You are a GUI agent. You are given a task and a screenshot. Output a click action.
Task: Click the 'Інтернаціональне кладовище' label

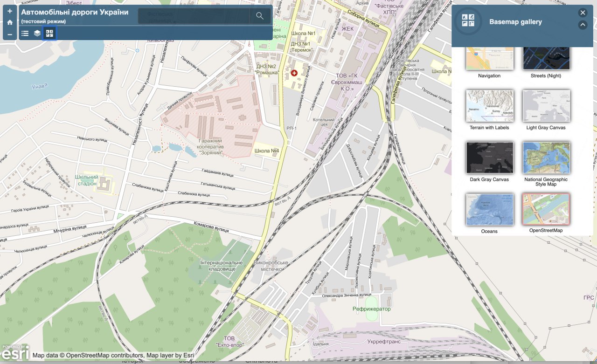click(222, 266)
